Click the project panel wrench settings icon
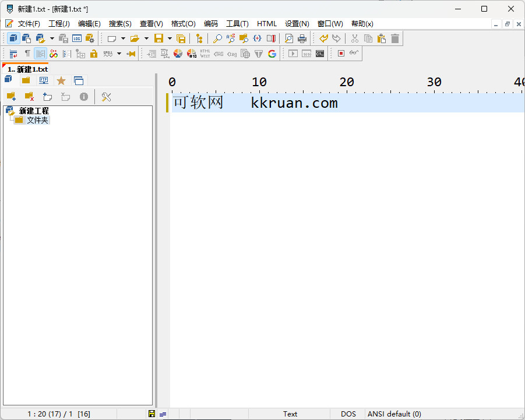This screenshot has width=525, height=420. [106, 97]
